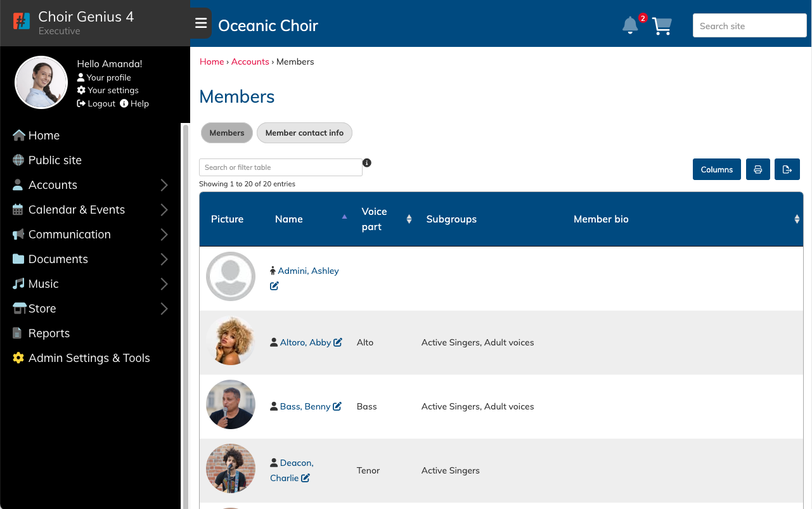
Task: Click edit icon for Admini, Ashley
Action: pyautogui.click(x=274, y=286)
